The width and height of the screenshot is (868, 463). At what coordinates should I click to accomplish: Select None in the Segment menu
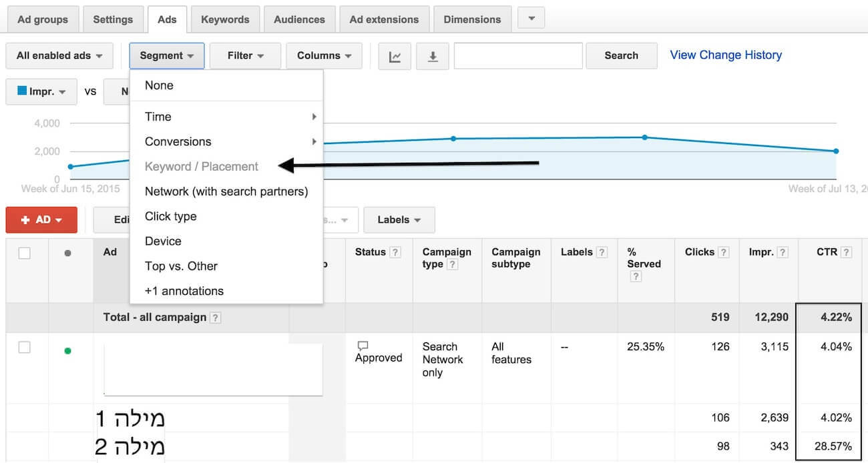[226, 85]
